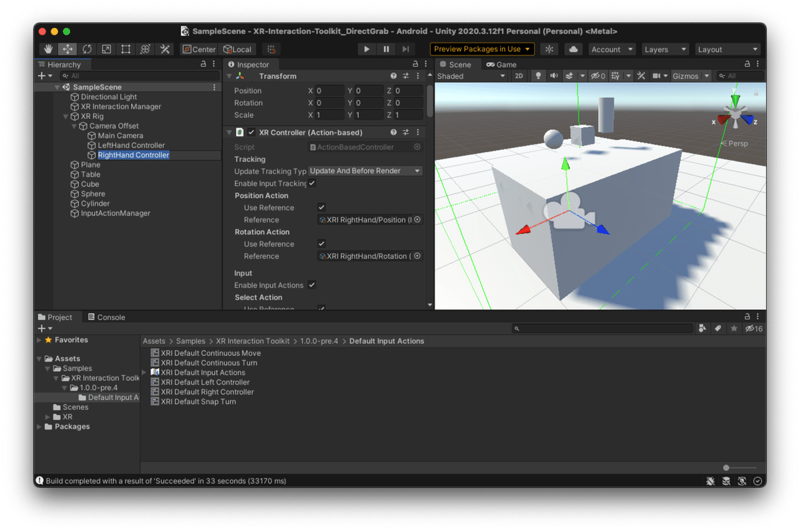Open the Hierarchy add (+) button
Screen dimensions: 800x532
click(45, 76)
